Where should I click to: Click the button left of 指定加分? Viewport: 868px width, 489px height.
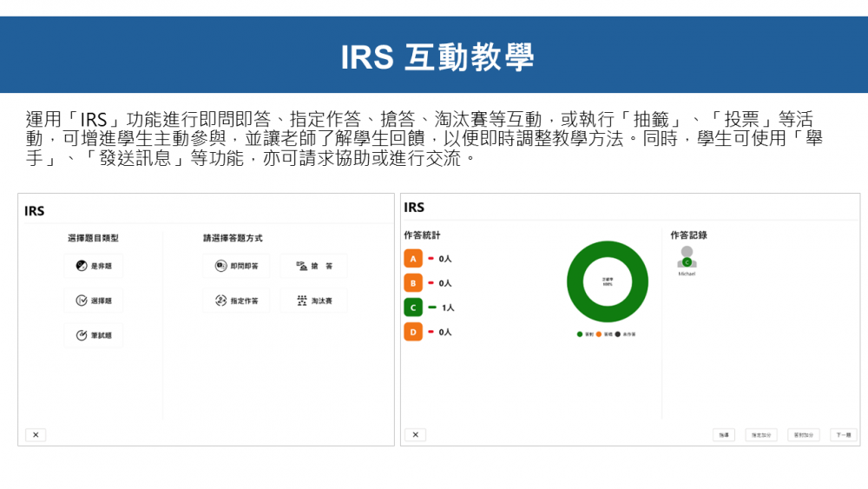[724, 434]
